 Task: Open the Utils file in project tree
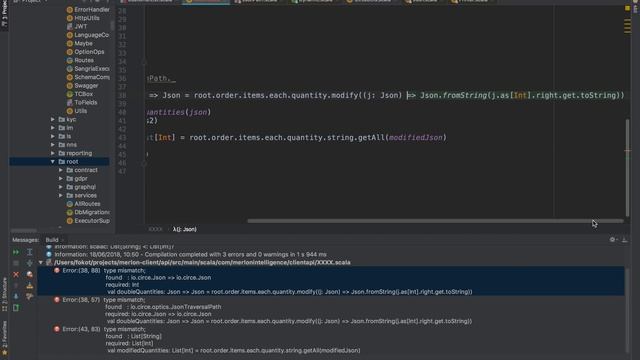coord(80,111)
